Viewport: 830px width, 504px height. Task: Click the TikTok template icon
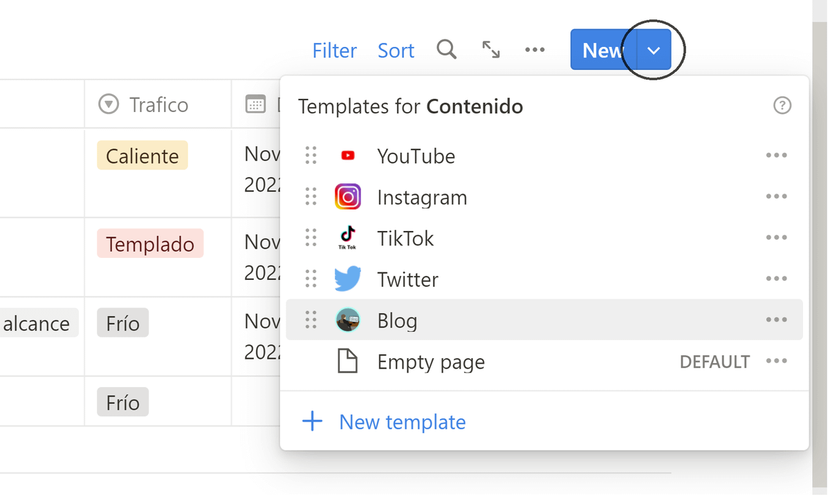(348, 239)
